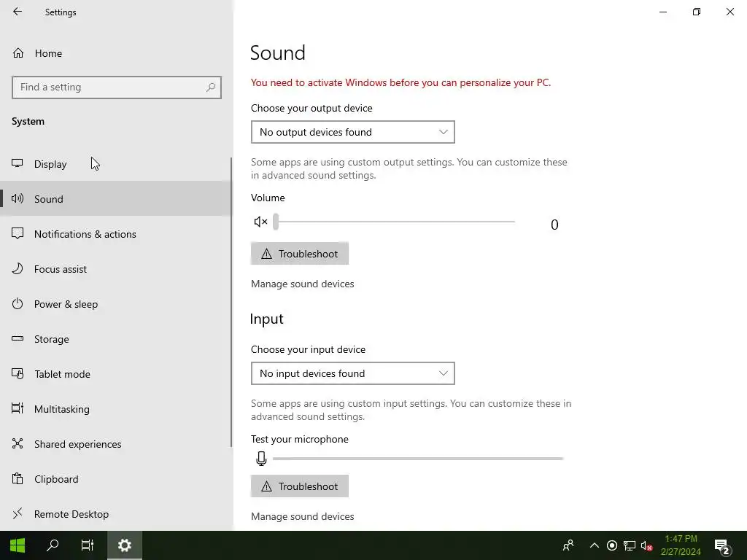Image resolution: width=747 pixels, height=560 pixels.
Task: Click the Sound page heading
Action: (278, 52)
